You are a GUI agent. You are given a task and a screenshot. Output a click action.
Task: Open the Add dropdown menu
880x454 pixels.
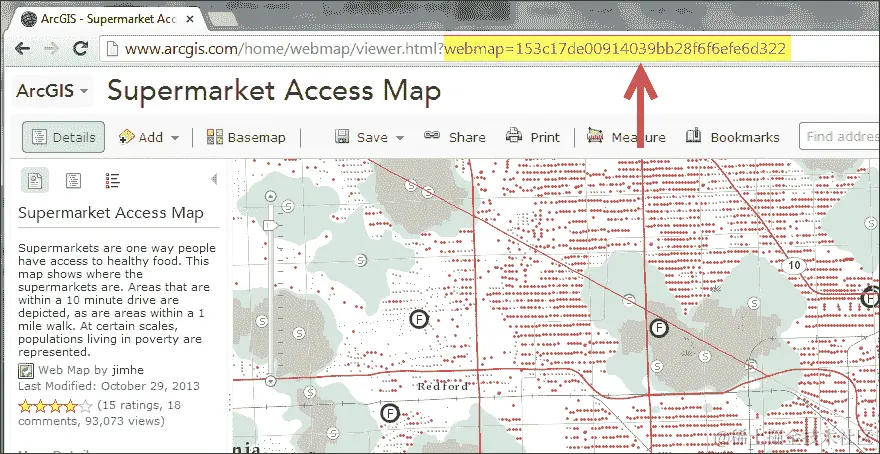click(x=149, y=137)
